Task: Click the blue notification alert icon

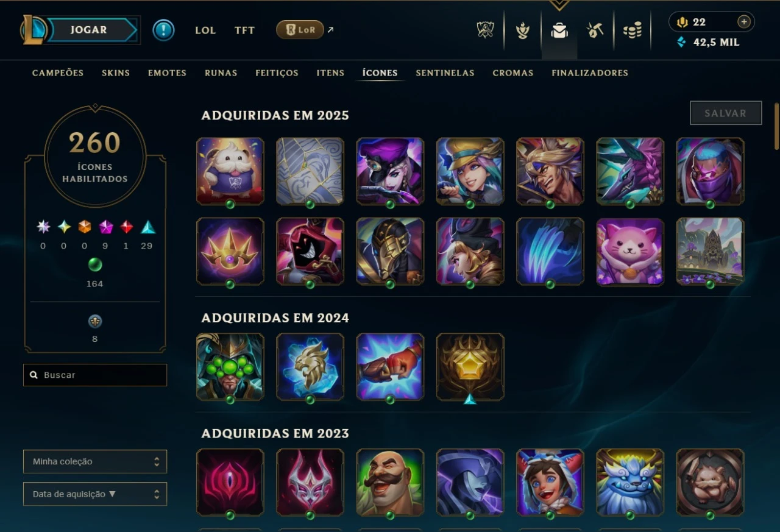Action: pyautogui.click(x=163, y=30)
